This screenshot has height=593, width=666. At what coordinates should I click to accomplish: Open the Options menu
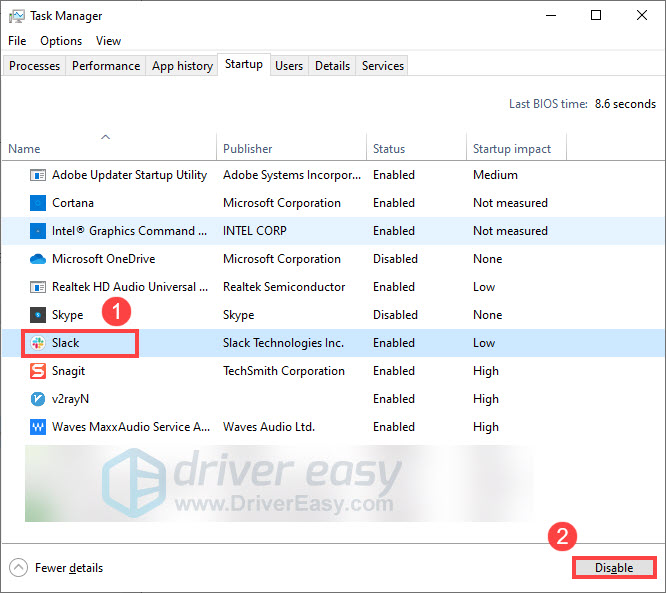pos(61,41)
